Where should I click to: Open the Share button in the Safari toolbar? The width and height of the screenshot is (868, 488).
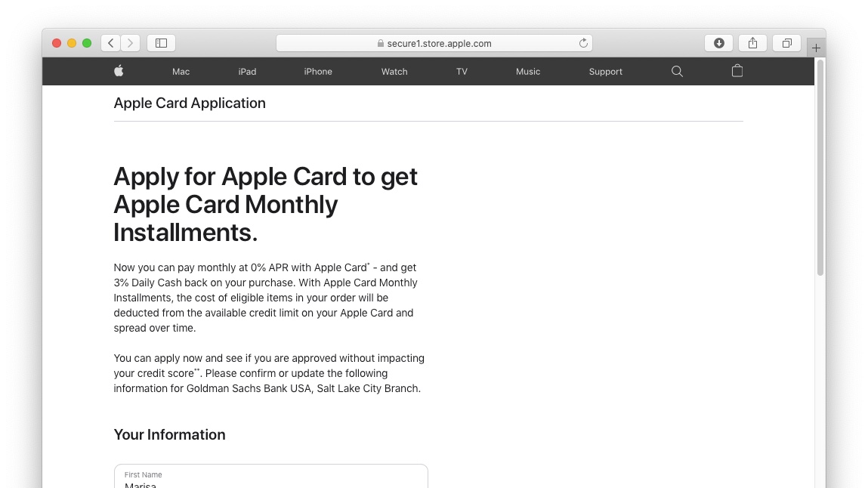coord(753,43)
